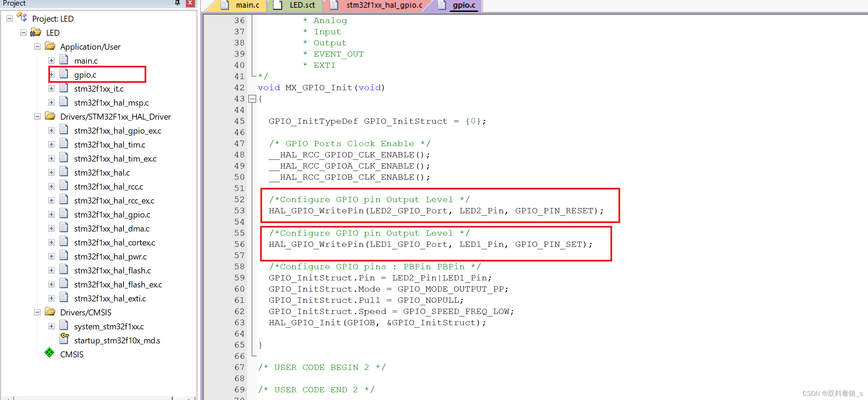Switch to the main.c editor tab
Screen dimensions: 868x400
click(x=241, y=5)
